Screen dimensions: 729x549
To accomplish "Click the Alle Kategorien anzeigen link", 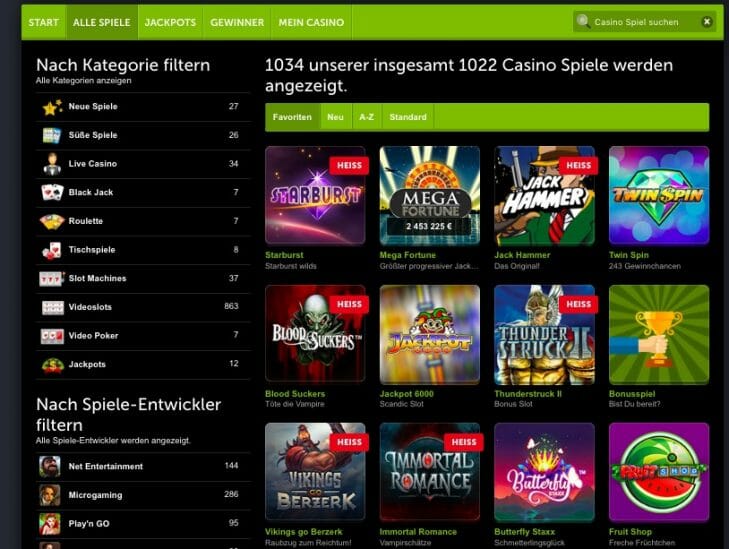I will [x=84, y=80].
